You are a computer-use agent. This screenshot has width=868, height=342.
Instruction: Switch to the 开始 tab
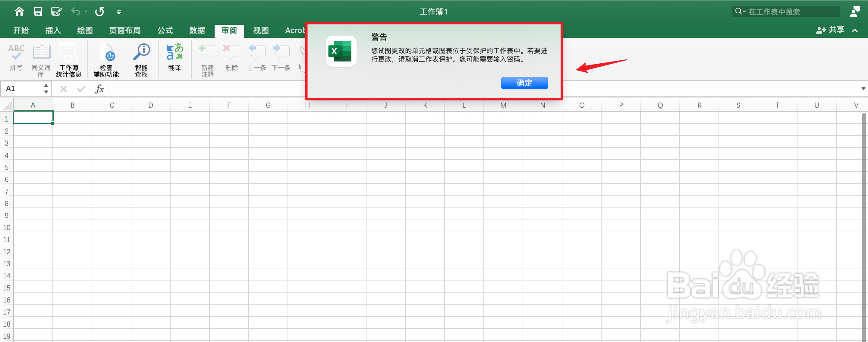(x=21, y=30)
